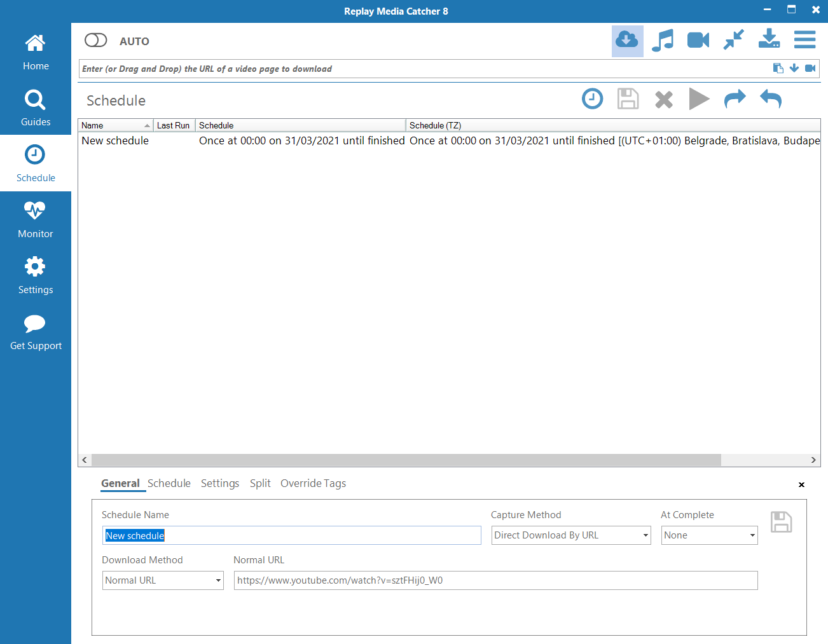Screen dimensions: 828x644
Task: Click the floppy save icon in Schedule toolbar
Action: pos(628,99)
